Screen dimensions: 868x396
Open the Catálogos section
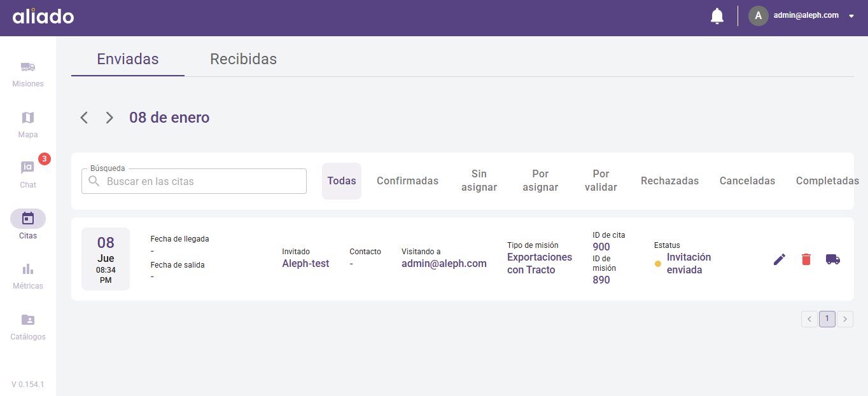(x=28, y=327)
